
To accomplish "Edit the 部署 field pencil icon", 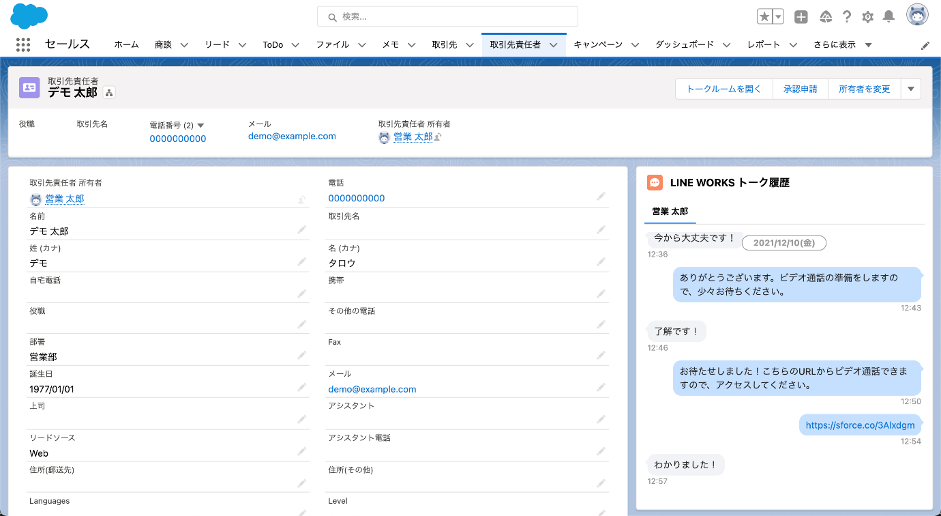I will [302, 356].
